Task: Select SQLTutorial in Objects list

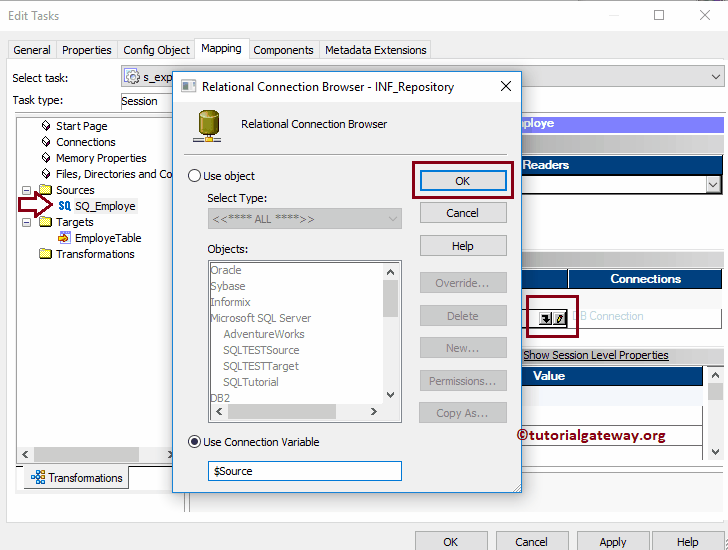Action: click(x=251, y=382)
